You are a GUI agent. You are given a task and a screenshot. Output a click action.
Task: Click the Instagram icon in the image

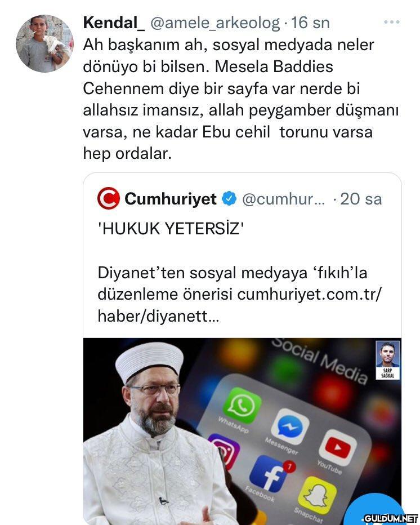point(224,451)
